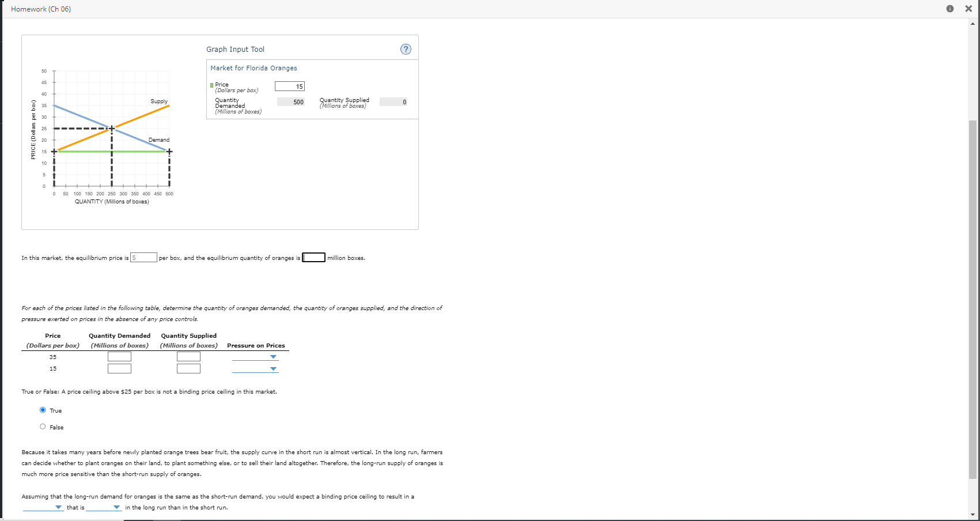This screenshot has height=521, width=980.
Task: Click the equilibrium quantity input box
Action: tap(314, 258)
